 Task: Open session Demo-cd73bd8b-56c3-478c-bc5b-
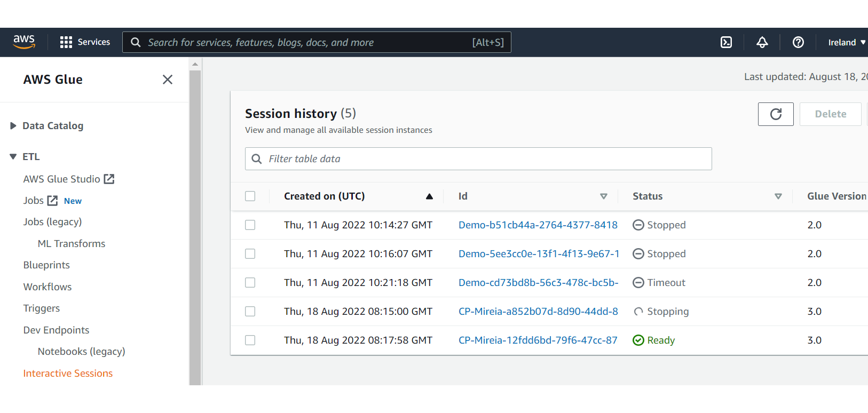(539, 283)
